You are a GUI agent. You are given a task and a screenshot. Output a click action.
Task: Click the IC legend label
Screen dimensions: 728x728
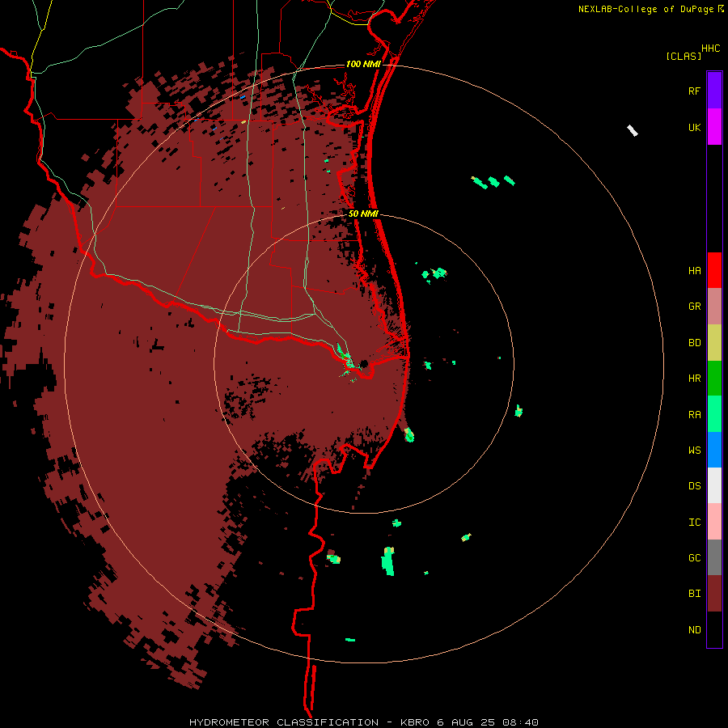point(694,523)
